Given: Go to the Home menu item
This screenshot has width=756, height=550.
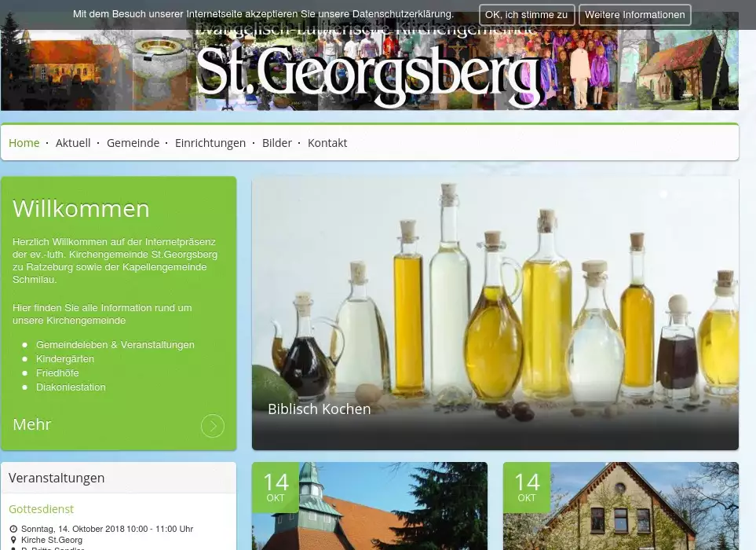Looking at the screenshot, I should [x=24, y=143].
